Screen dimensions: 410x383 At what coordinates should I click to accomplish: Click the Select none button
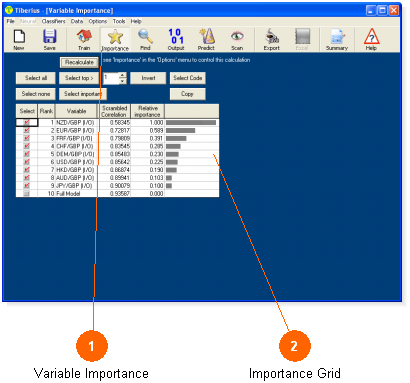pyautogui.click(x=36, y=94)
